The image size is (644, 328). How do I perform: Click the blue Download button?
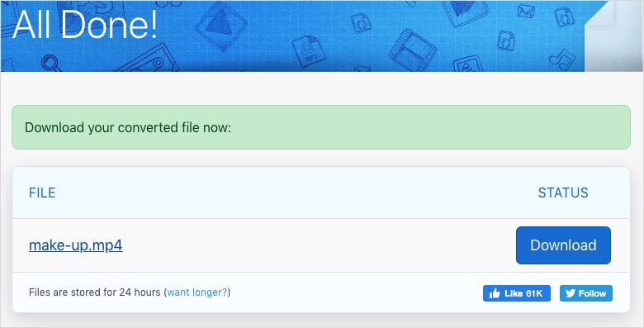pos(563,245)
